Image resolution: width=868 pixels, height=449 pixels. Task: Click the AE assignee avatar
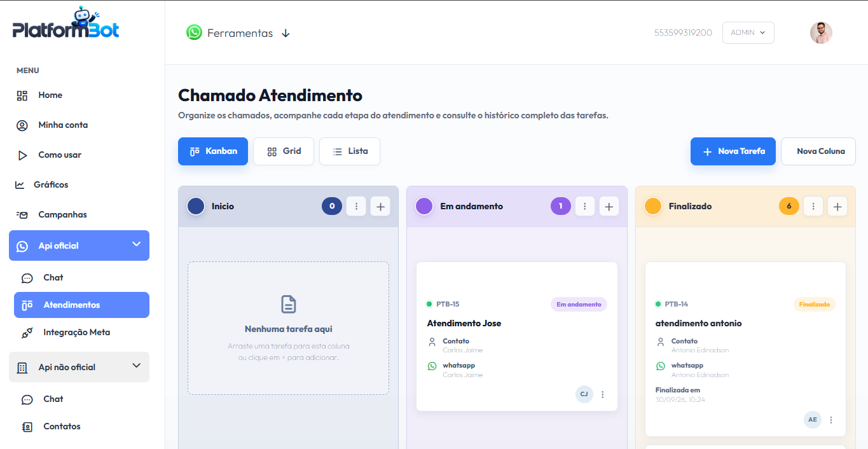pos(813,420)
